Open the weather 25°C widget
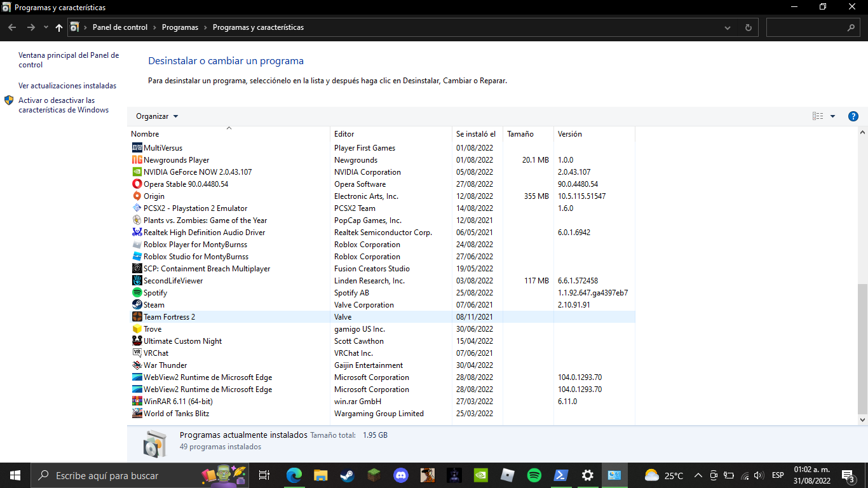This screenshot has width=868, height=488. tap(664, 475)
